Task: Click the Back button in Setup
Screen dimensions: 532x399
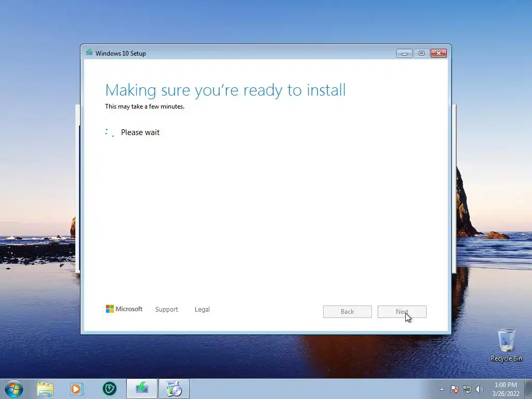Action: click(x=347, y=312)
